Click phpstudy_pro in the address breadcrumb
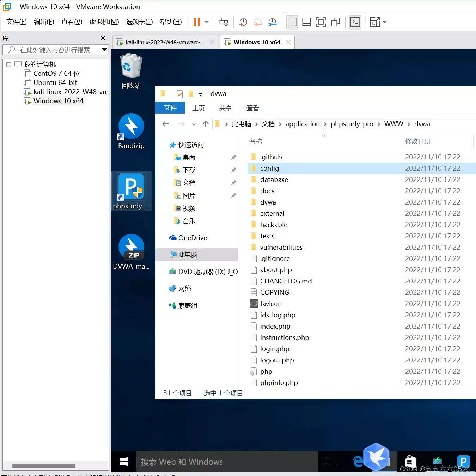Viewport: 476px width, 476px height. point(352,124)
